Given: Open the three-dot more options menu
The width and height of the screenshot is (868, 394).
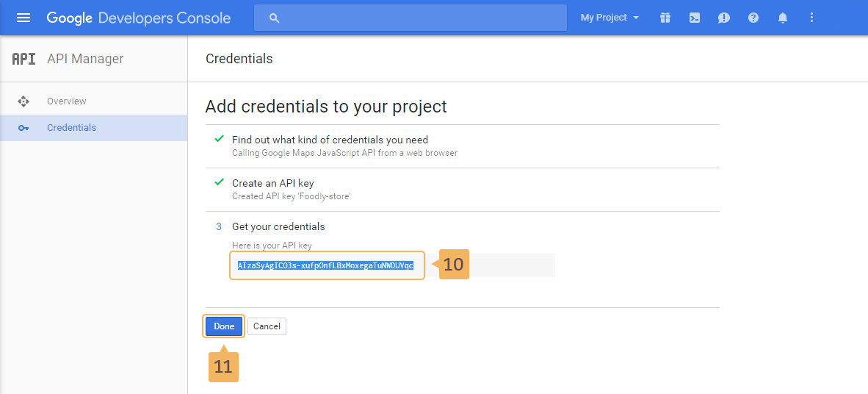Looking at the screenshot, I should click(x=811, y=18).
